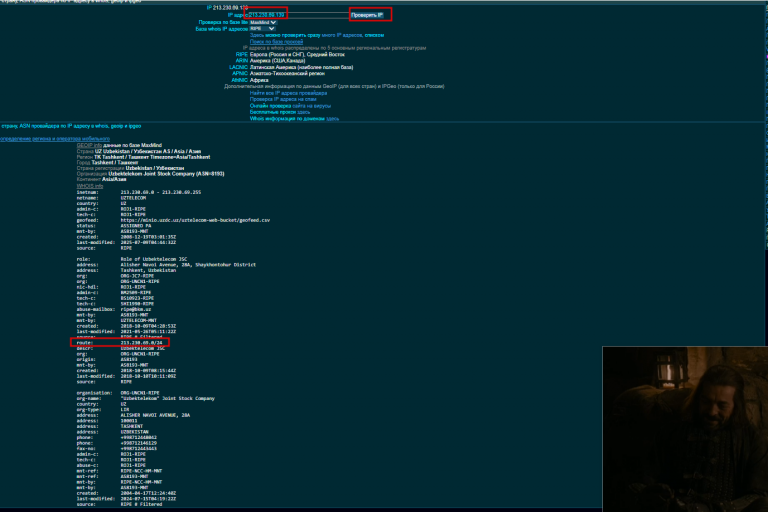Click the Проверить IP button
Image resolution: width=768 pixels, height=512 pixels.
pyautogui.click(x=367, y=15)
